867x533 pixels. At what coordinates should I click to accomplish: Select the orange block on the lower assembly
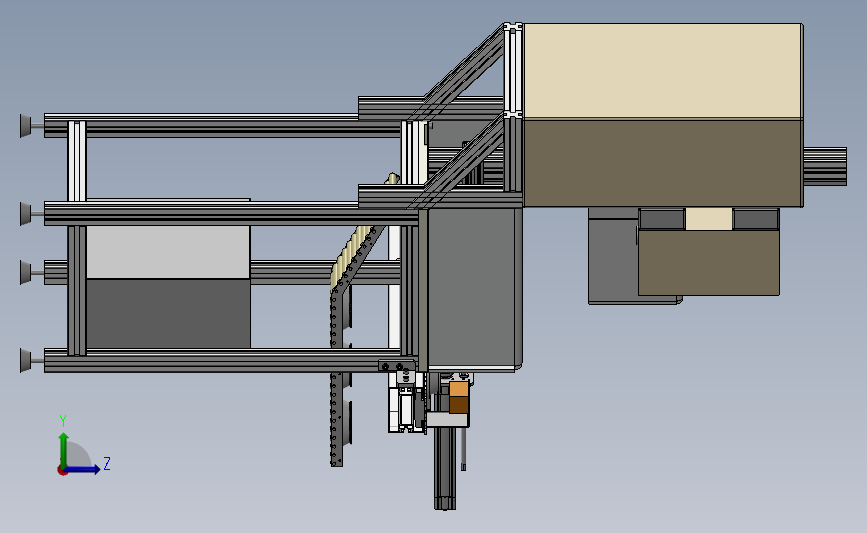(x=458, y=389)
